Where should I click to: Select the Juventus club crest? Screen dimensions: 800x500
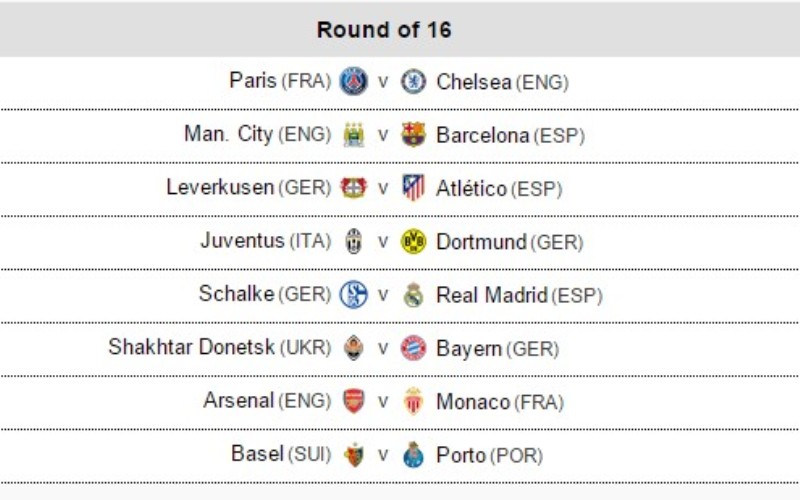pos(353,241)
